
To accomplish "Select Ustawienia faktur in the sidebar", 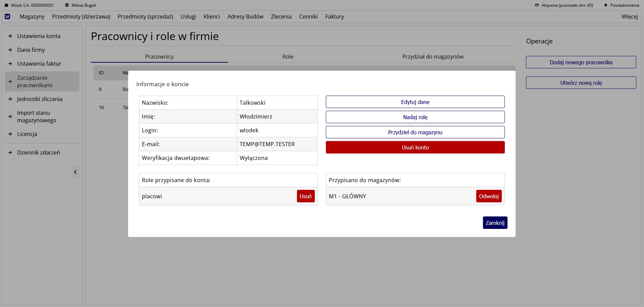I will pyautogui.click(x=39, y=63).
